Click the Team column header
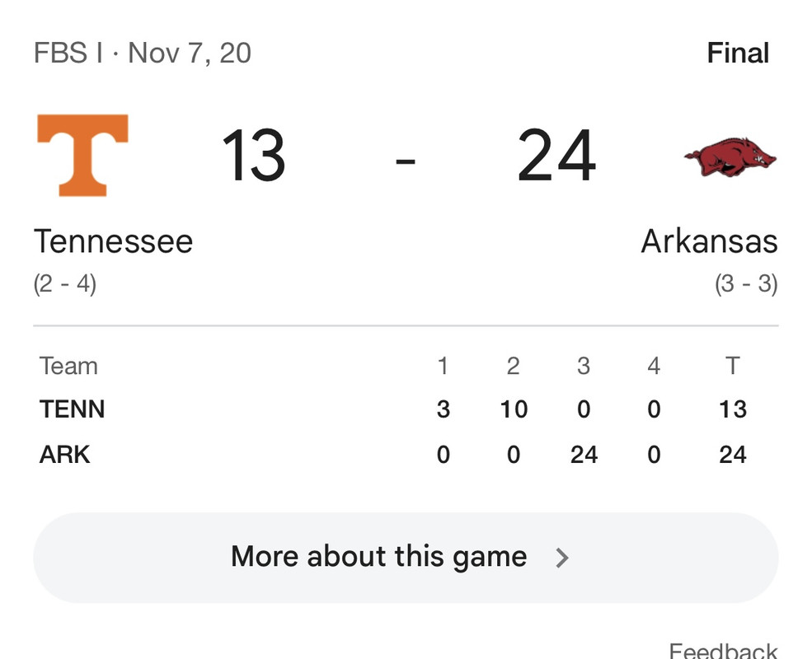 (68, 367)
